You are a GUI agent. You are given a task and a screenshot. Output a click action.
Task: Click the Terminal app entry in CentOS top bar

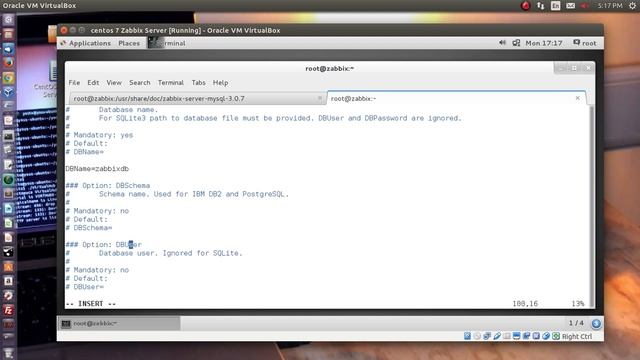[167, 43]
